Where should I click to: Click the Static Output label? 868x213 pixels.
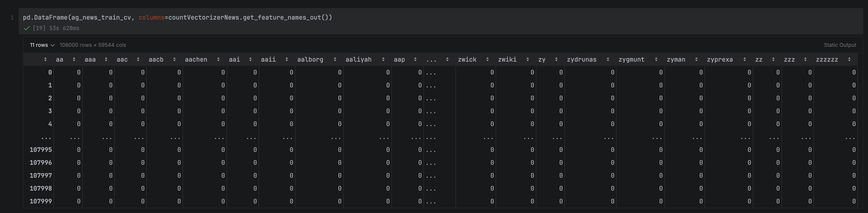click(x=840, y=45)
